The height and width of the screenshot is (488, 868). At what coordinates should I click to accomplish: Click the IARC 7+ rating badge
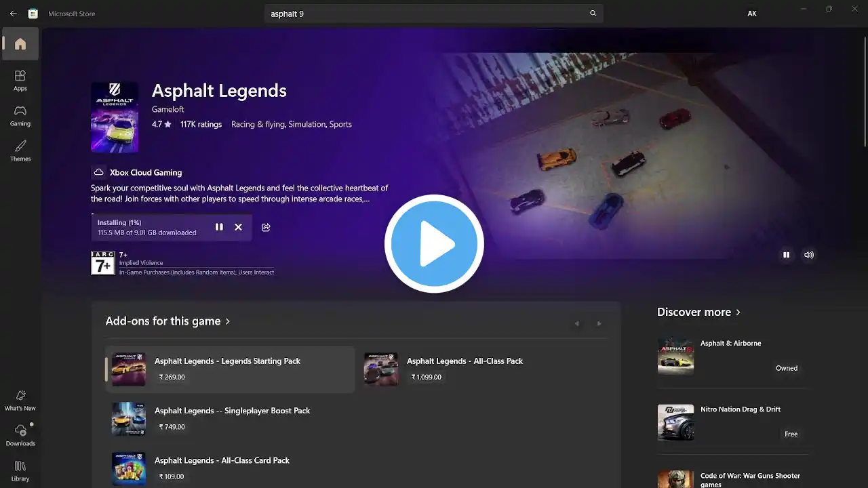(103, 263)
